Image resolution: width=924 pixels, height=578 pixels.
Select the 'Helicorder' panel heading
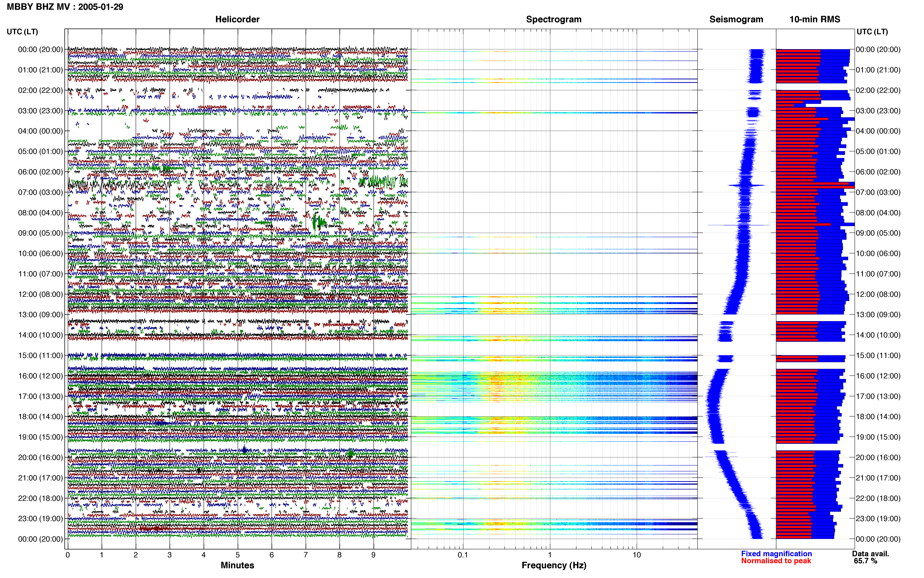237,19
